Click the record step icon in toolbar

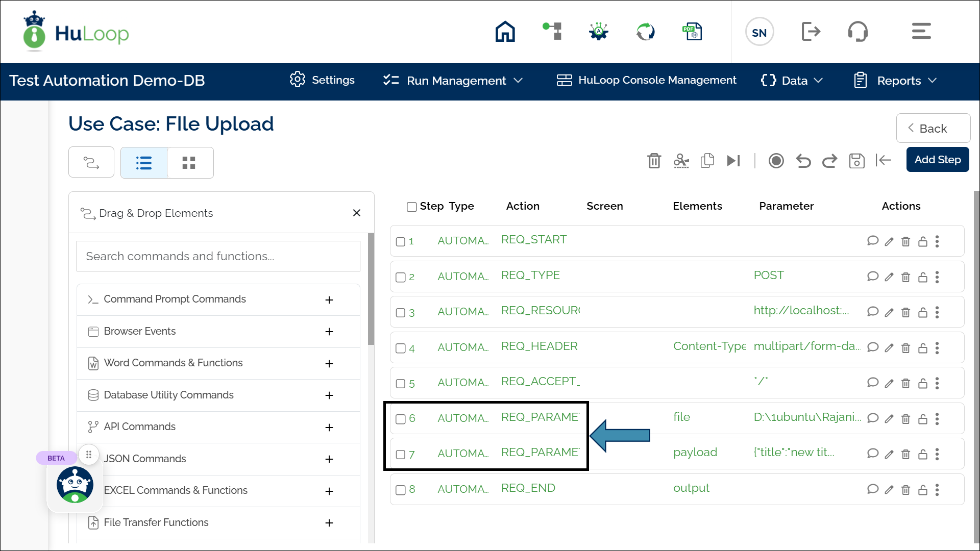coord(776,161)
